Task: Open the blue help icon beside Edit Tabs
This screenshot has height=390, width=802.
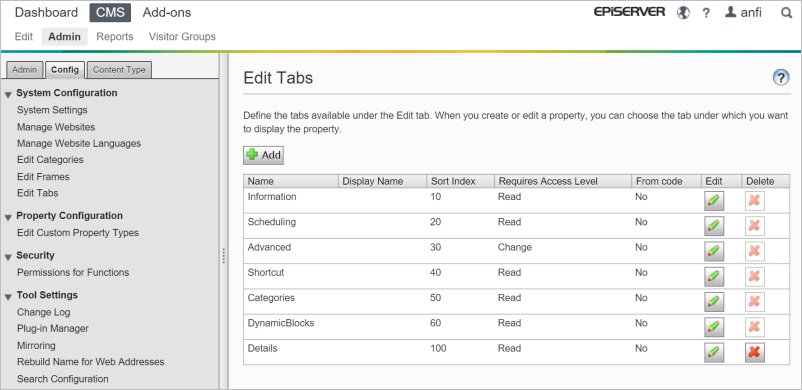Action: pos(781,78)
